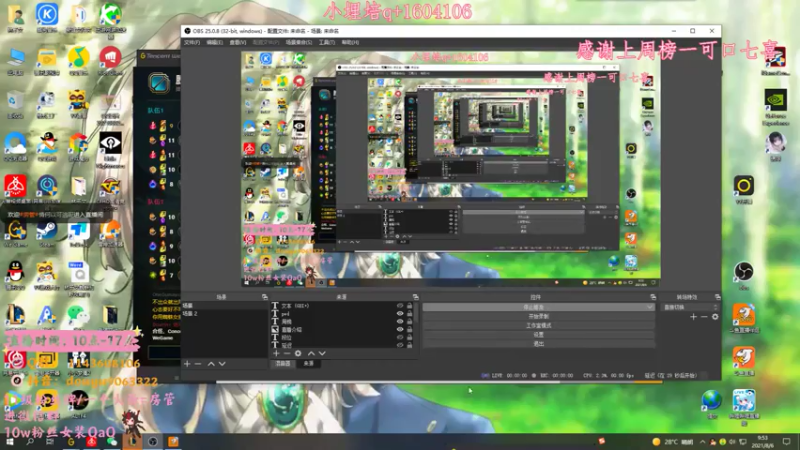Switch to the 来源 tab below sources
The height and width of the screenshot is (450, 800).
[309, 363]
